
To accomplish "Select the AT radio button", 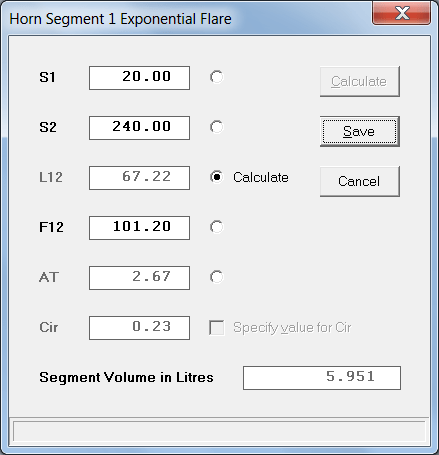I will 216,277.
